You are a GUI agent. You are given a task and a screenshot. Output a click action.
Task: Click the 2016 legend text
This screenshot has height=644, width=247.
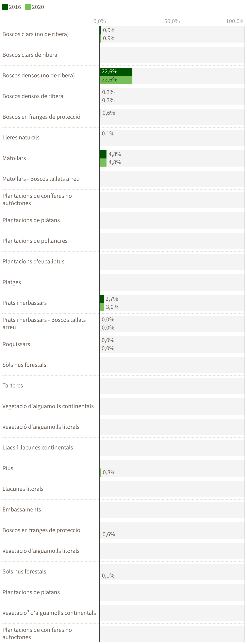[15, 7]
